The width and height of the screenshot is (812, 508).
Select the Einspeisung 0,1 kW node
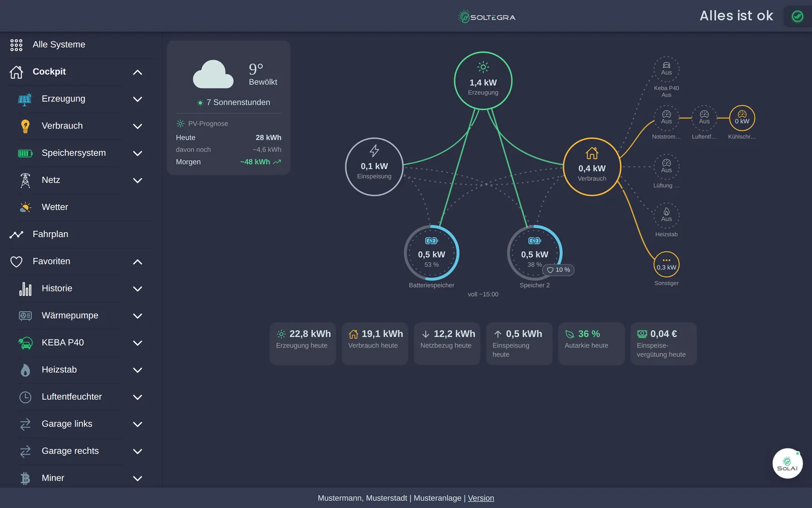374,167
